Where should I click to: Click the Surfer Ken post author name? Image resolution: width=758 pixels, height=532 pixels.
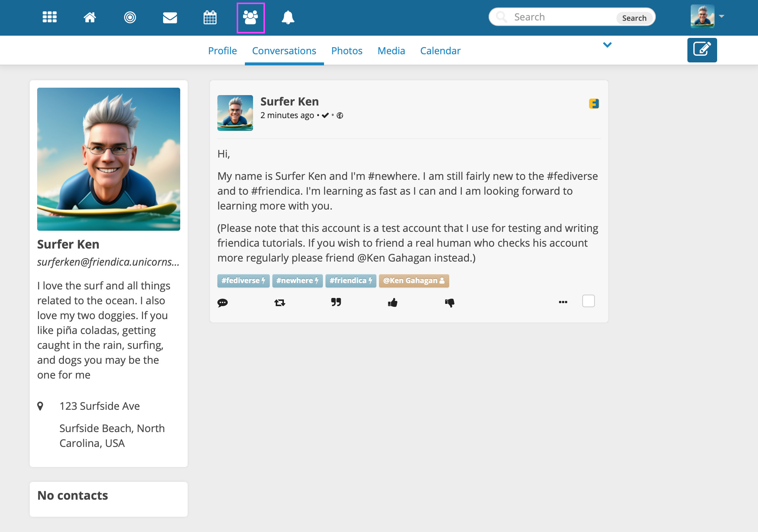click(289, 101)
